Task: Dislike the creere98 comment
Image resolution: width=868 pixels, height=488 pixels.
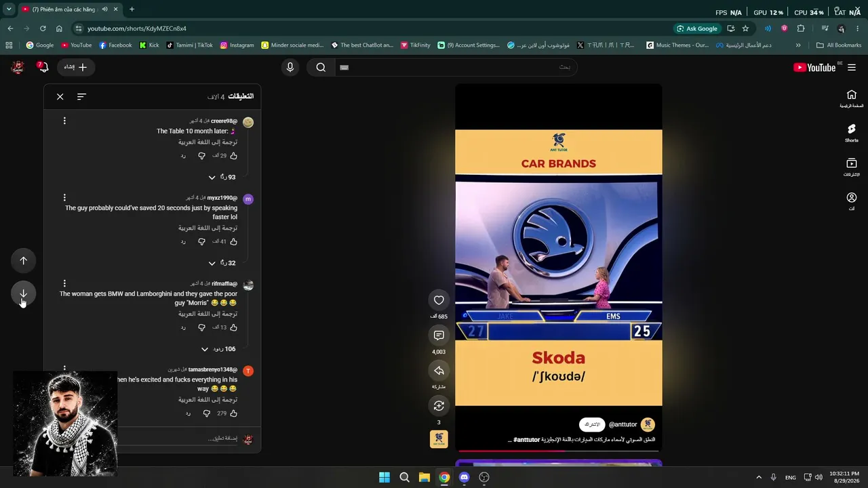Action: click(201, 156)
